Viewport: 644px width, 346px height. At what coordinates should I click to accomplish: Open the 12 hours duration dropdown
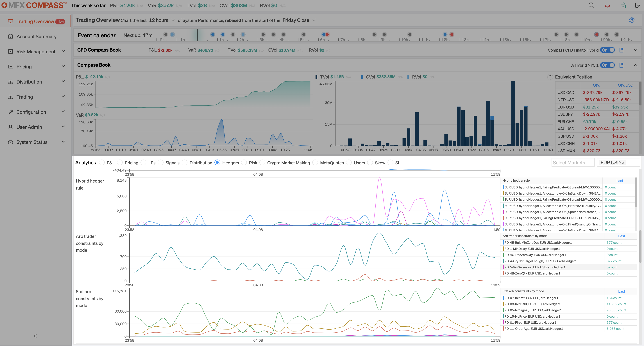pyautogui.click(x=162, y=20)
